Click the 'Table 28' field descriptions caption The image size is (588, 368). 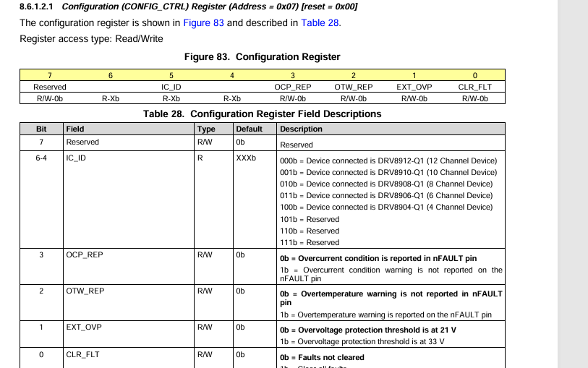click(x=262, y=114)
